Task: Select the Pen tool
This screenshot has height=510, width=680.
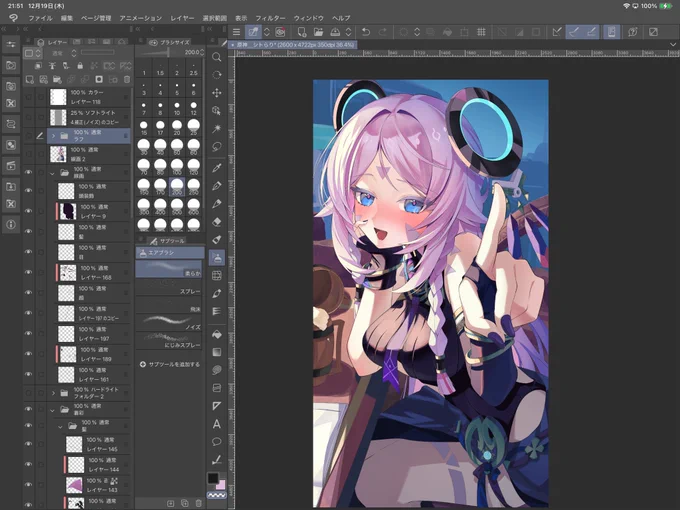Action: pos(217,186)
